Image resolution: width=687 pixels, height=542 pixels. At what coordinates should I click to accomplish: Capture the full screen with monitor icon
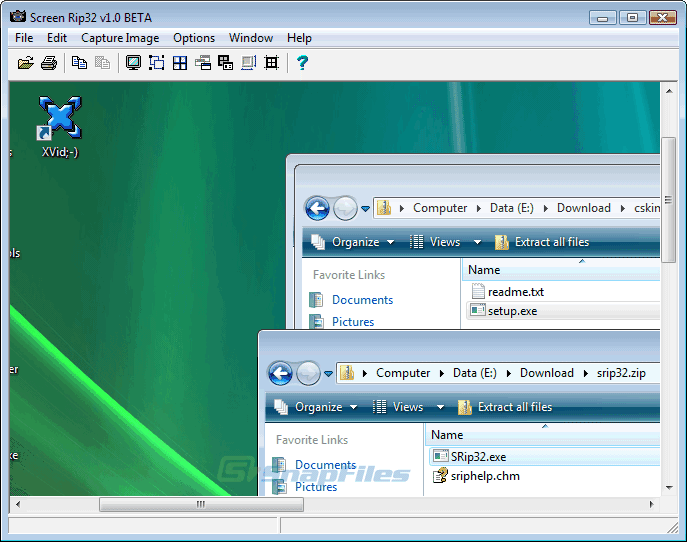(133, 63)
